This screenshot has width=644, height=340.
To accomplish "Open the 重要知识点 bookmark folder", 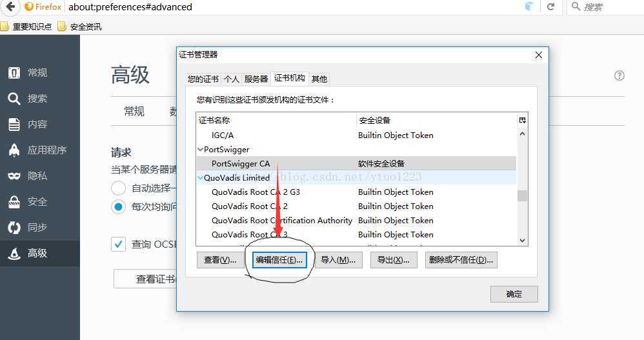I will [x=26, y=26].
